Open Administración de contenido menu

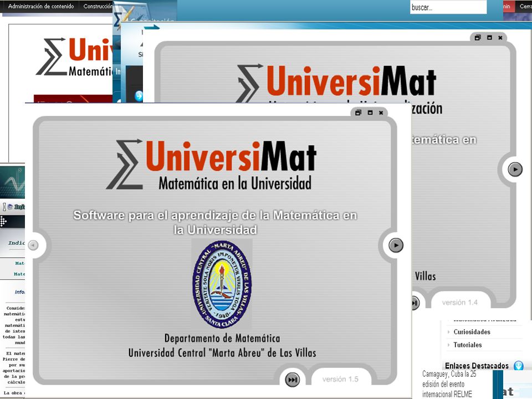point(40,6)
